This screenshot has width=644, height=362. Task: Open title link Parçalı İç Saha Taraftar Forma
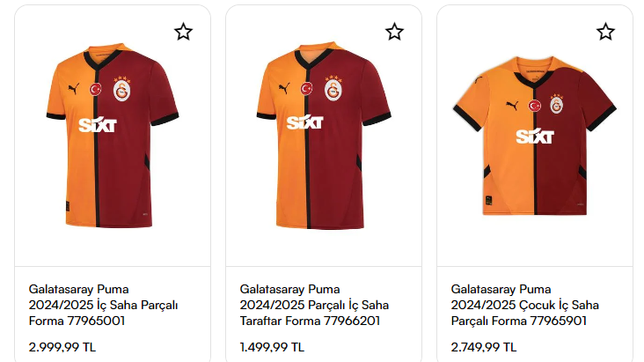314,305
